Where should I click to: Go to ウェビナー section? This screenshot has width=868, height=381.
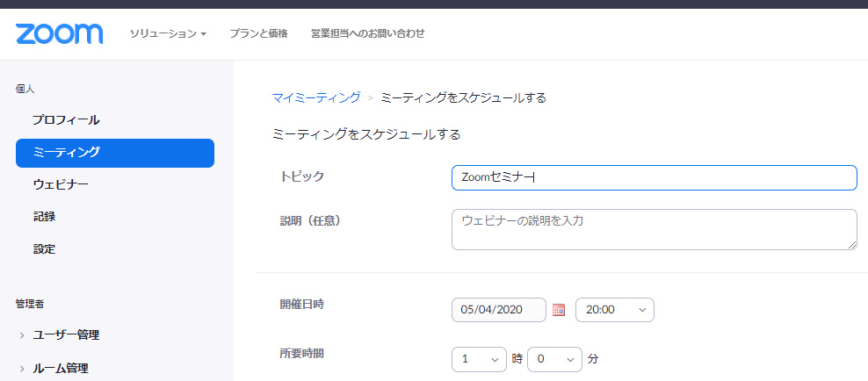click(x=61, y=184)
